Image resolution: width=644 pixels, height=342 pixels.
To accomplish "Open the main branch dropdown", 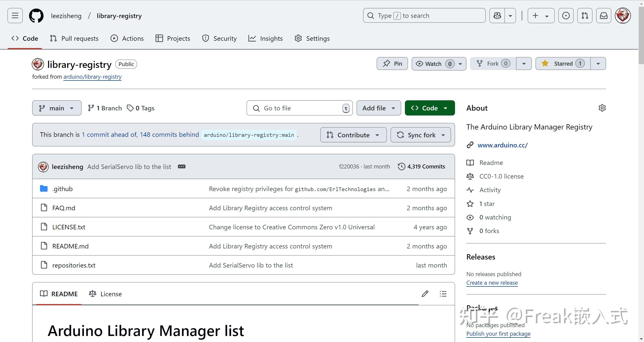I will point(57,108).
